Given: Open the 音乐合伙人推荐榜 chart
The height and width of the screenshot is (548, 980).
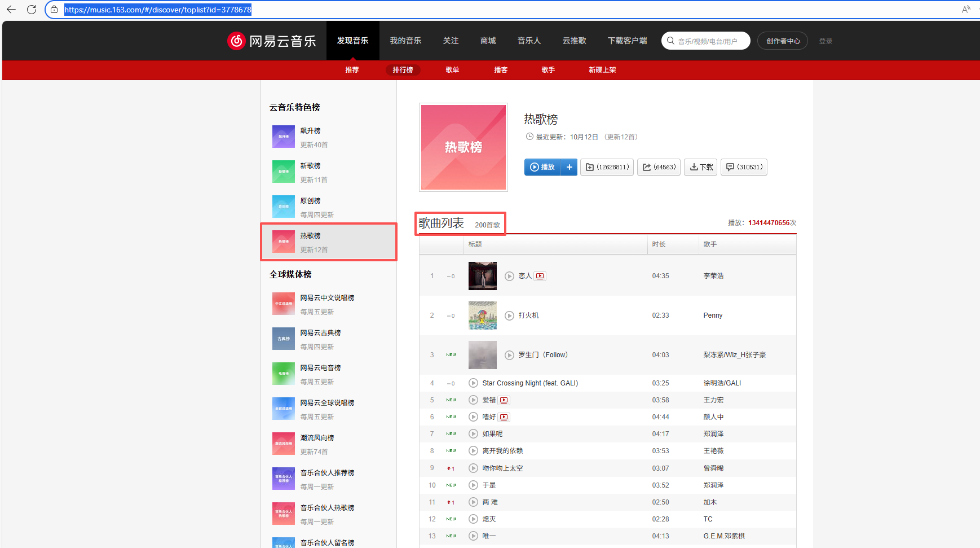Looking at the screenshot, I should 329,479.
